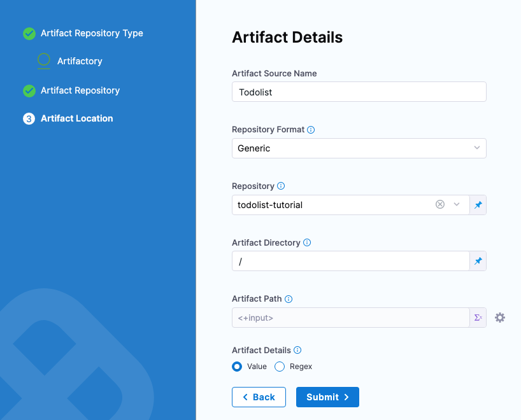This screenshot has height=420, width=521.
Task: Click the pin icon next to Repository field
Action: pos(478,205)
